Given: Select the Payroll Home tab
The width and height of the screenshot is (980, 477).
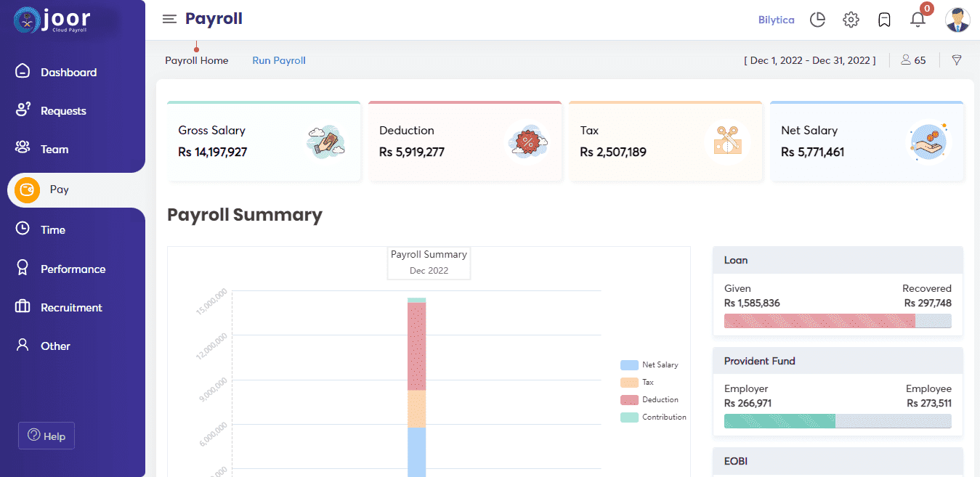Looking at the screenshot, I should [x=197, y=60].
